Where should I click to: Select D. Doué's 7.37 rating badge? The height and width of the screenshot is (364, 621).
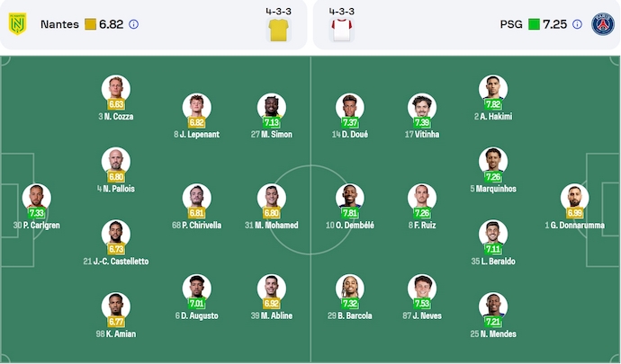350,123
